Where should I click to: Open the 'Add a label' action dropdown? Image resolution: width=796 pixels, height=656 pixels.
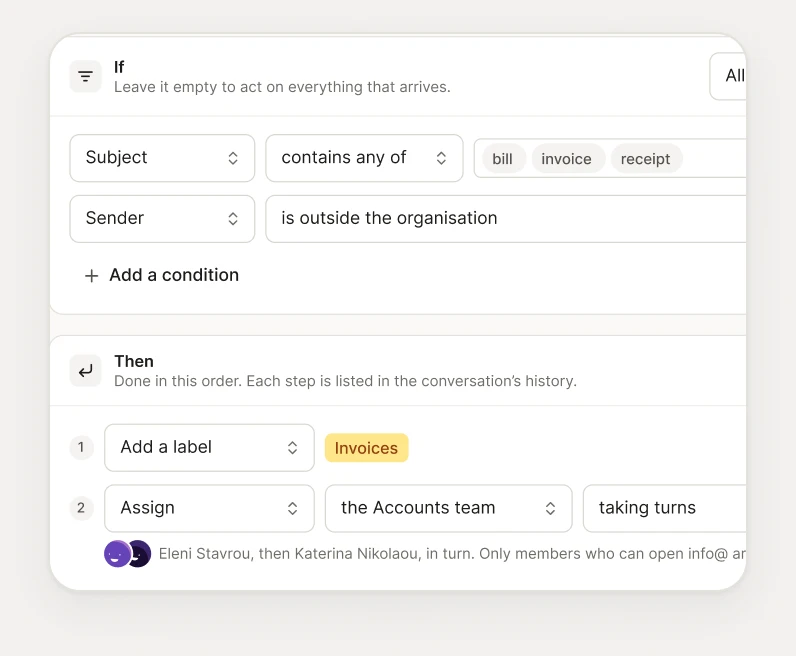(209, 448)
